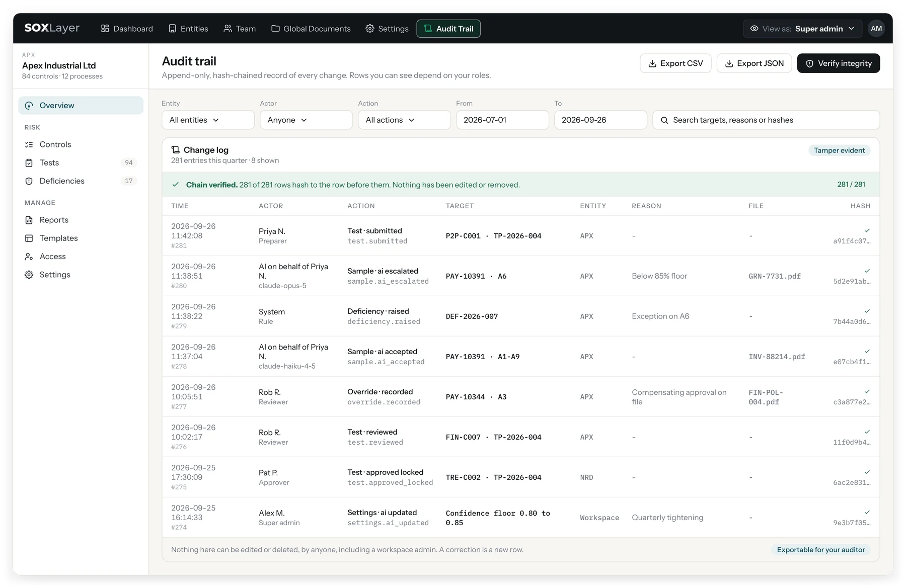Image resolution: width=906 pixels, height=588 pixels.
Task: Click the Chain verified checkmark icon
Action: pyautogui.click(x=176, y=185)
